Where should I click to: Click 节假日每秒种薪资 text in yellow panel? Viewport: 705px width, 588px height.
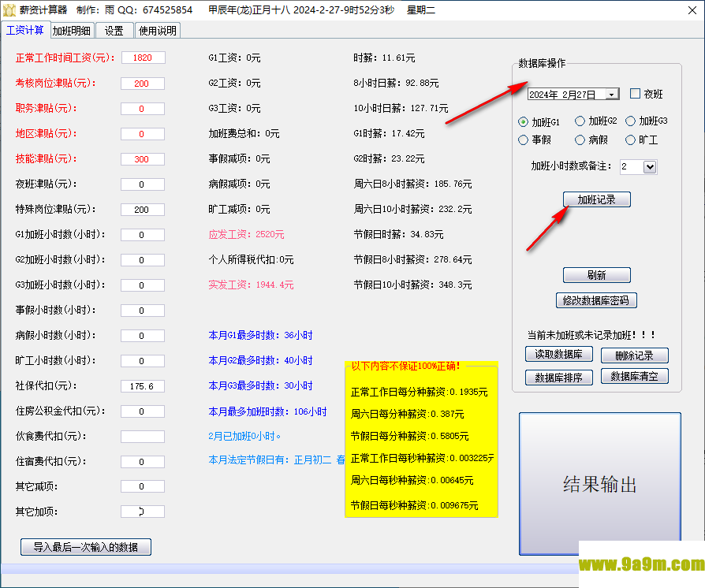pos(414,505)
